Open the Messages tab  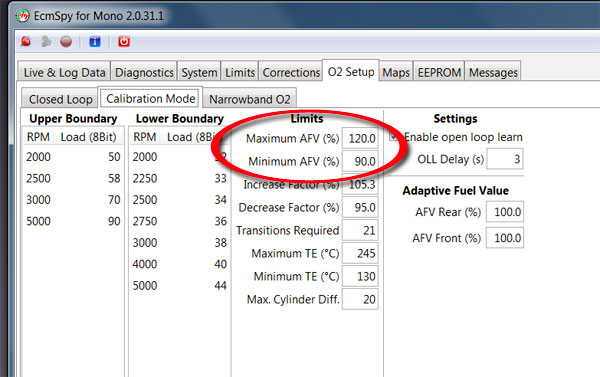(493, 72)
